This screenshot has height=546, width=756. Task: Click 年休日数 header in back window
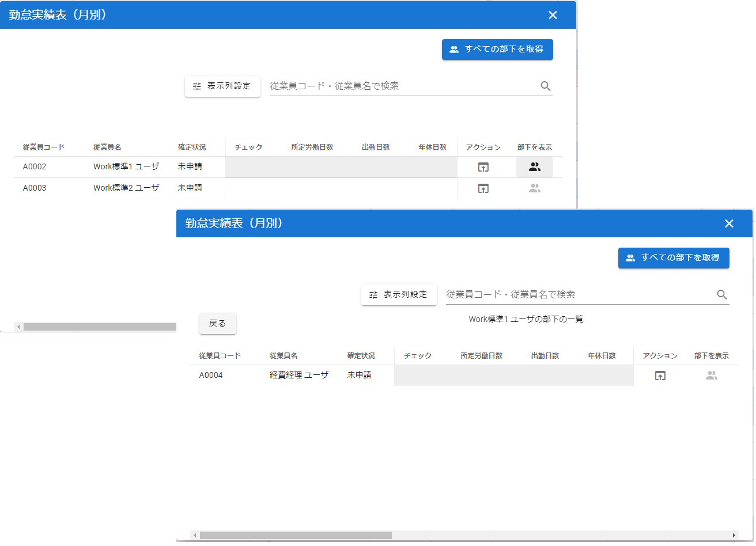pos(433,147)
